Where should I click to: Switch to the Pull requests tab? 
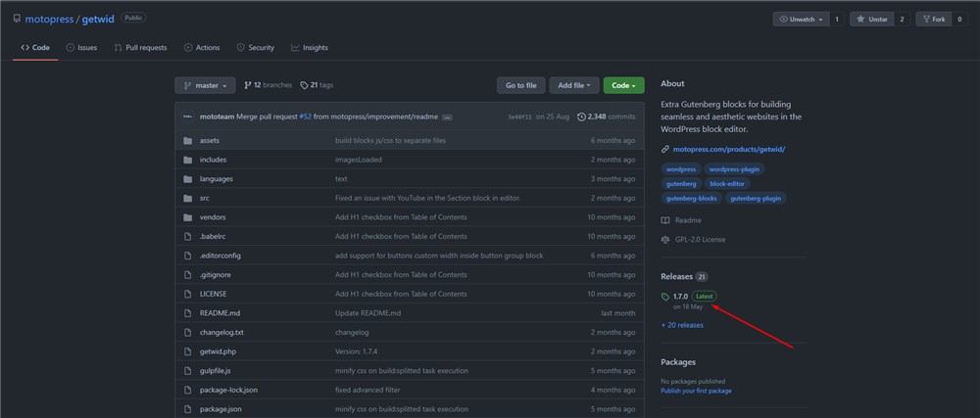tap(140, 47)
